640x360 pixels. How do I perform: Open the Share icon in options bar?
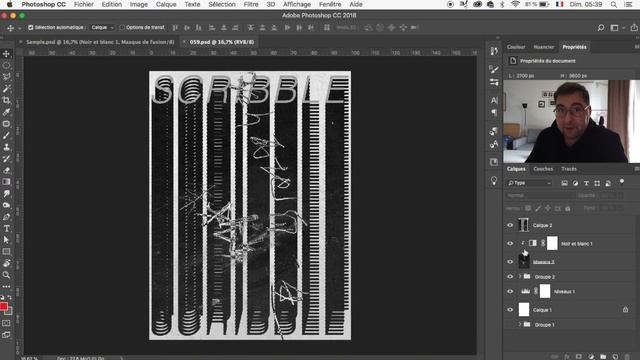[634, 28]
